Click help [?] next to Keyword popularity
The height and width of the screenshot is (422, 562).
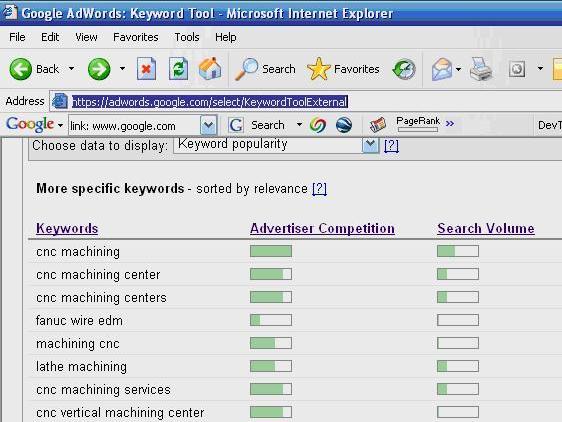pos(391,145)
